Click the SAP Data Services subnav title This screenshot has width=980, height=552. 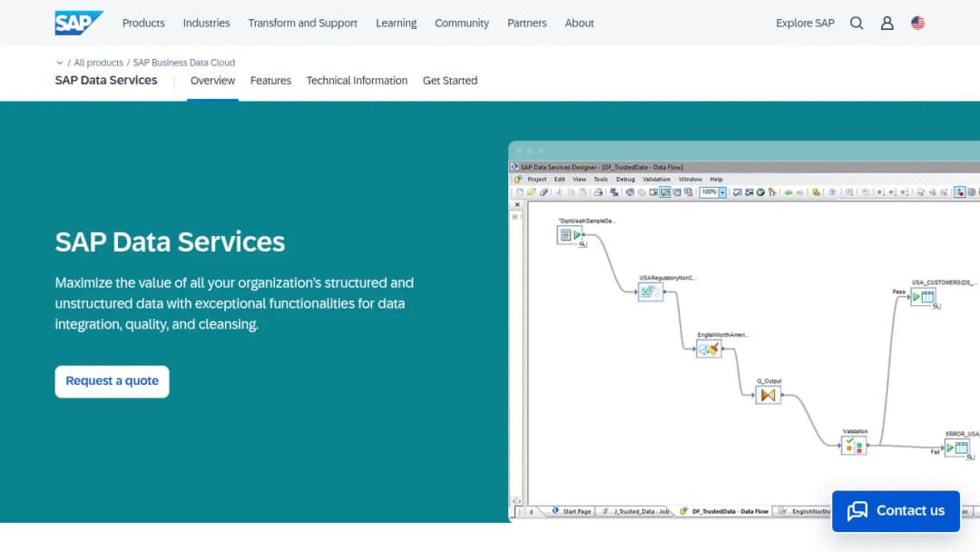(106, 81)
